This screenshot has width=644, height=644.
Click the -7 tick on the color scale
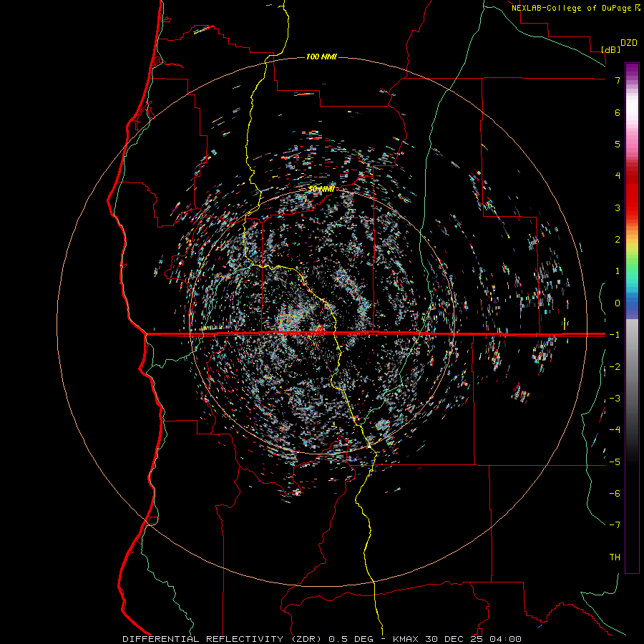coord(615,525)
